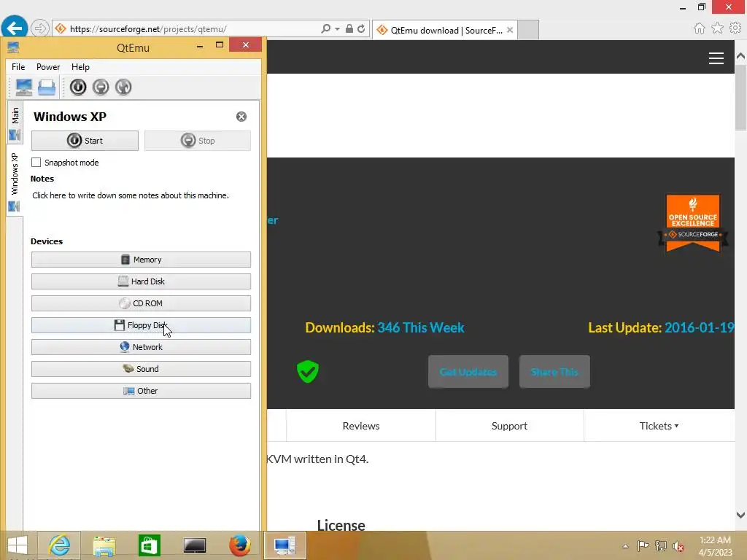Click the address bar URL field
This screenshot has width=747, height=560.
[186, 29]
